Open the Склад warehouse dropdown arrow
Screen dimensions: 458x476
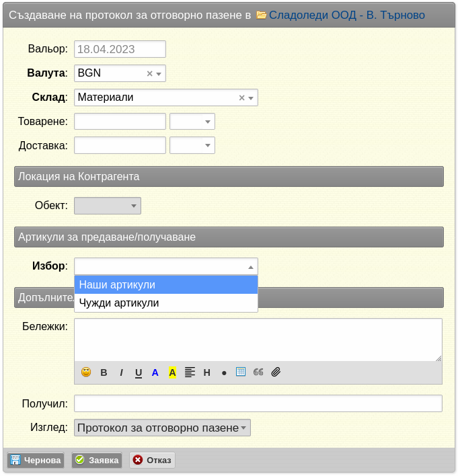point(251,98)
